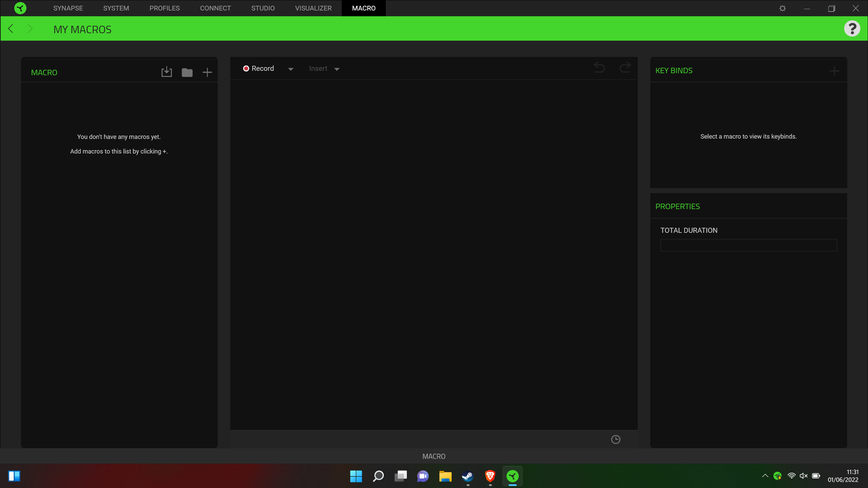Switch to the STUDIO tab

pos(263,8)
